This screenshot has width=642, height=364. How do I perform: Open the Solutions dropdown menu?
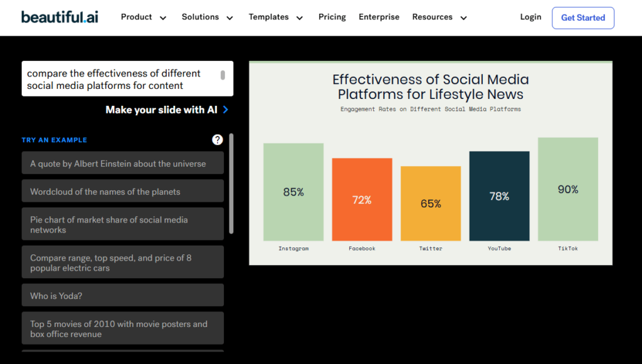[207, 18]
